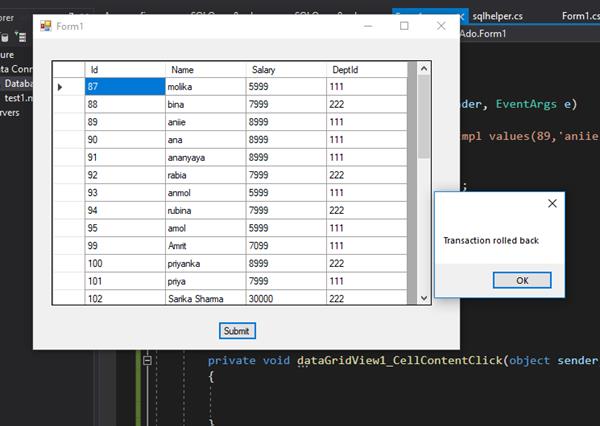Click the current row indicator arrow
Image resolution: width=600 pixels, height=426 pixels.
60,88
